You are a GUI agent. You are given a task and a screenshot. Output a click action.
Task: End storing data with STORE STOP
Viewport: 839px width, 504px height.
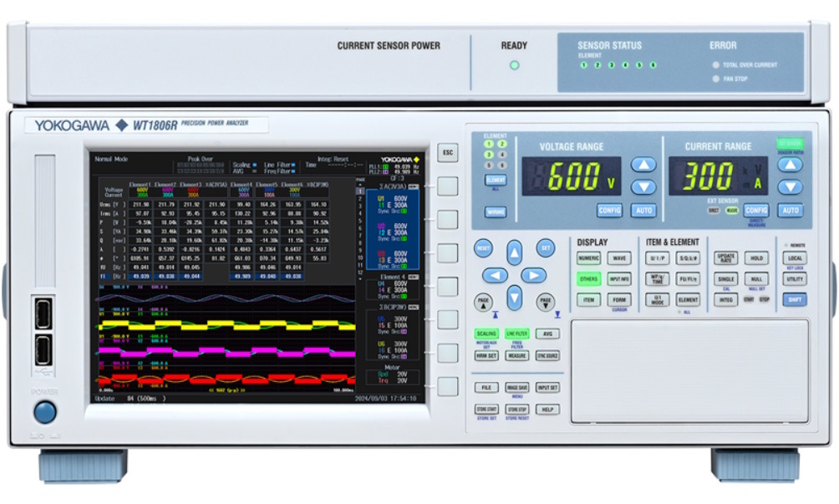[x=517, y=410]
